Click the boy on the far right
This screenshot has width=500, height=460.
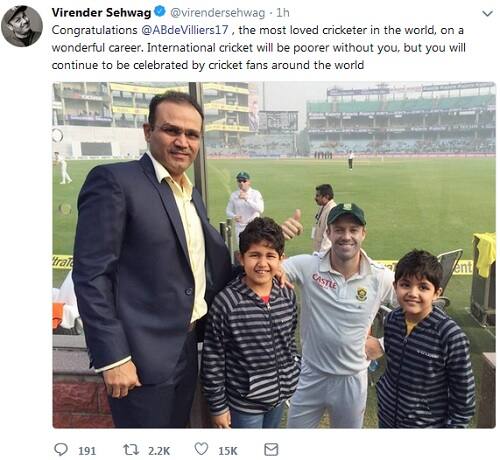427,338
